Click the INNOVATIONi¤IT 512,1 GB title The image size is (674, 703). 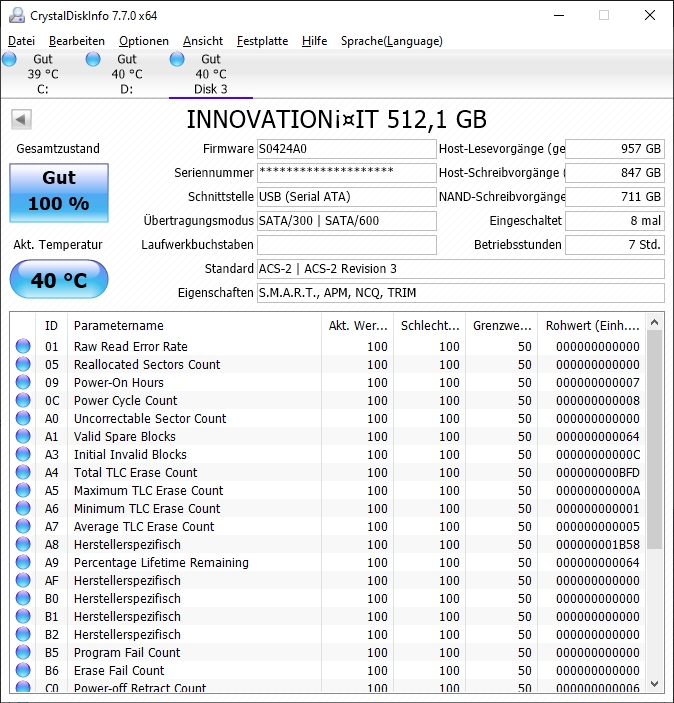336,119
